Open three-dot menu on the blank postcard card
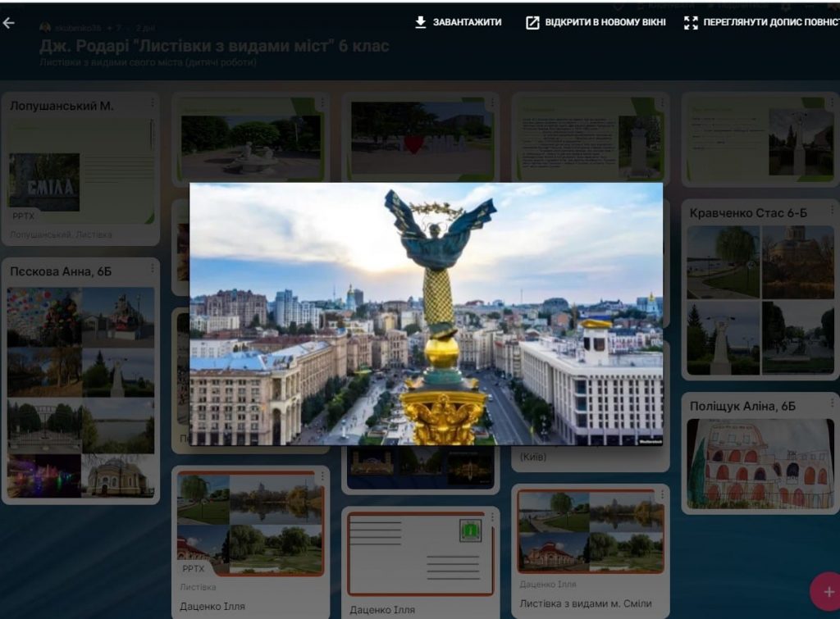Viewport: 840px width, 619px height. (x=492, y=517)
